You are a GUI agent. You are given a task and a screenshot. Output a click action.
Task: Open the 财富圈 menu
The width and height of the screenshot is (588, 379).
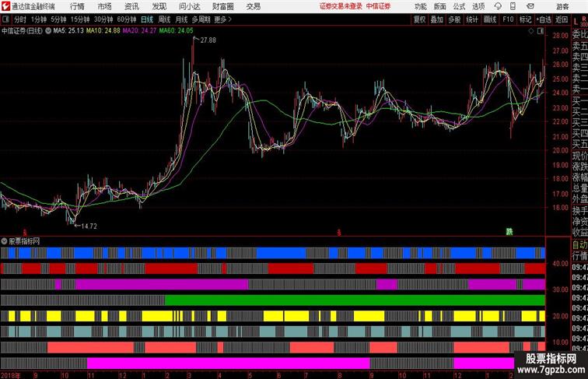[x=222, y=6]
